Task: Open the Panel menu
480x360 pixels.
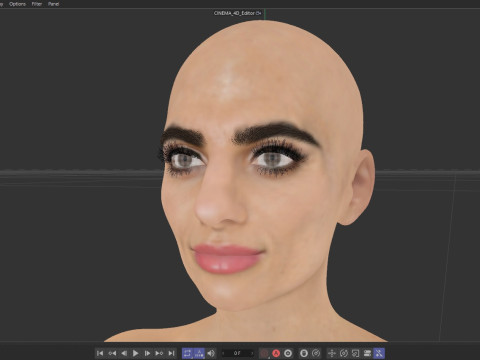Action: [x=53, y=4]
